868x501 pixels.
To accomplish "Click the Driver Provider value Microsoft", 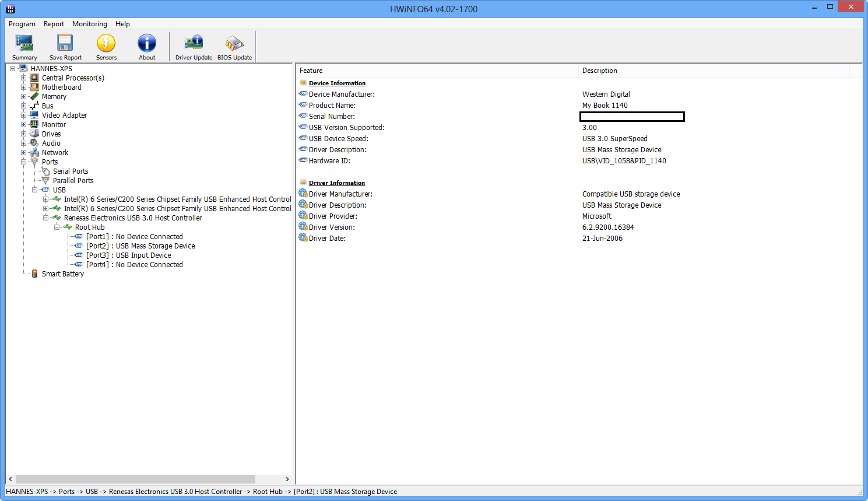I will [x=597, y=216].
